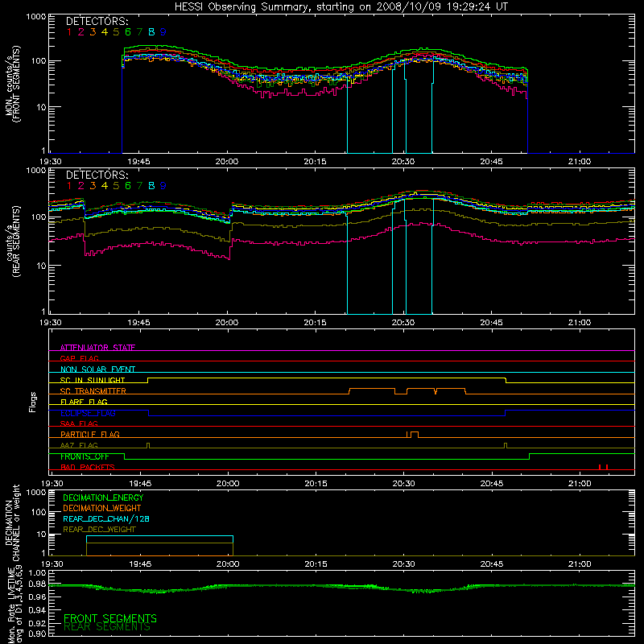Select blue detector number 9 in the front segments legend

pyautogui.click(x=163, y=32)
